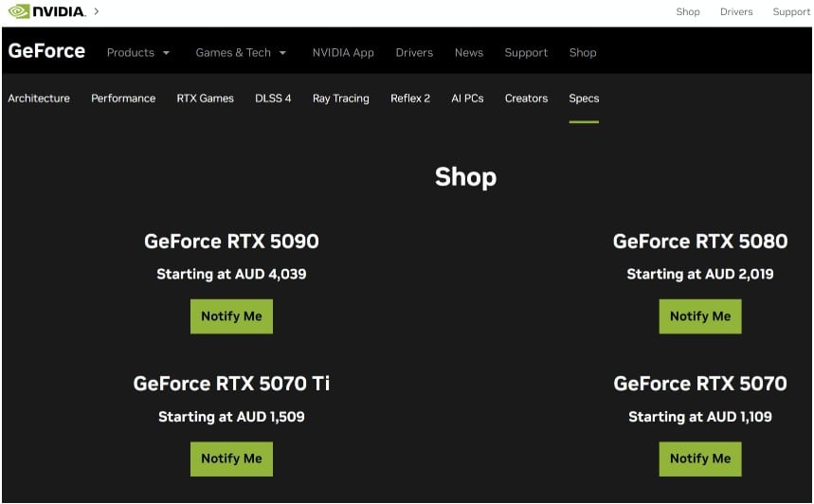Click the NVIDIA logo icon
814x504 pixels.
(46, 11)
